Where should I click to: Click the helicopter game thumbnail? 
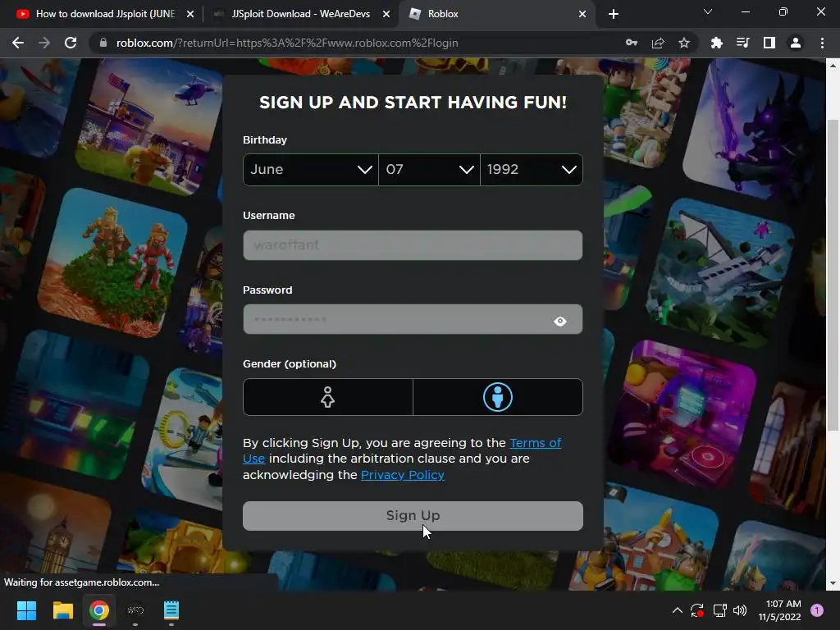tap(150, 125)
